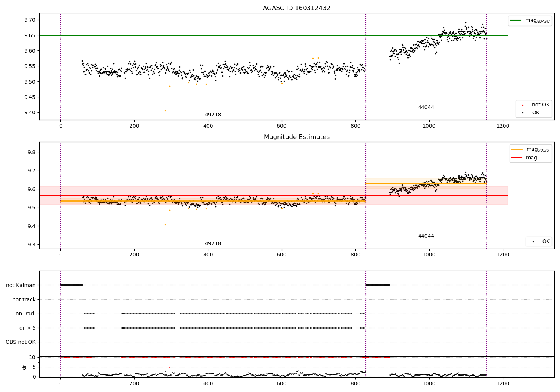Click the "49718" annotation in Magnitude Estimates plot
560x392 pixels.
click(x=213, y=244)
